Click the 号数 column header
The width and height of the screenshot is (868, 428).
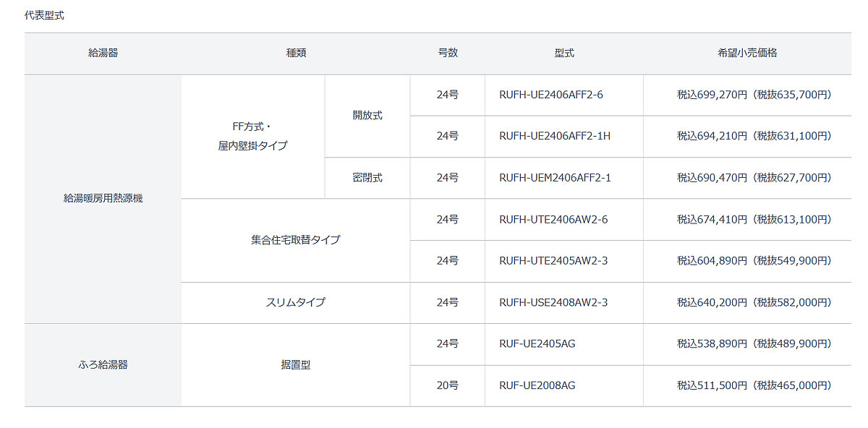click(448, 54)
